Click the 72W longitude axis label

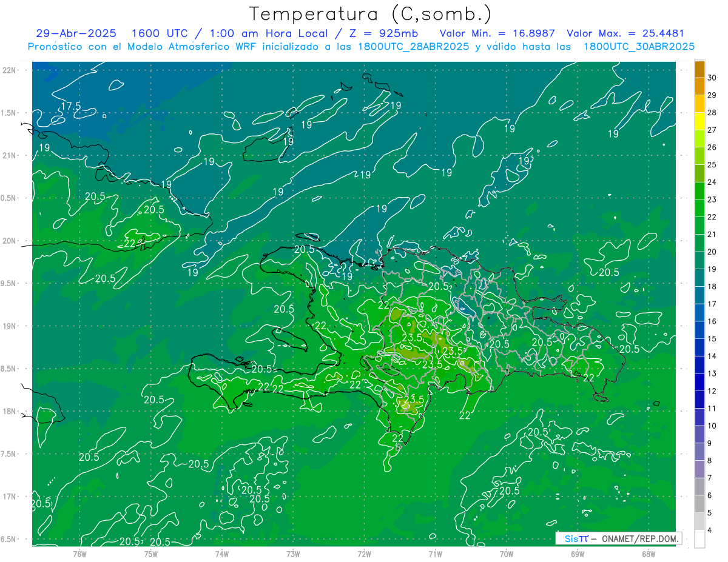364,553
